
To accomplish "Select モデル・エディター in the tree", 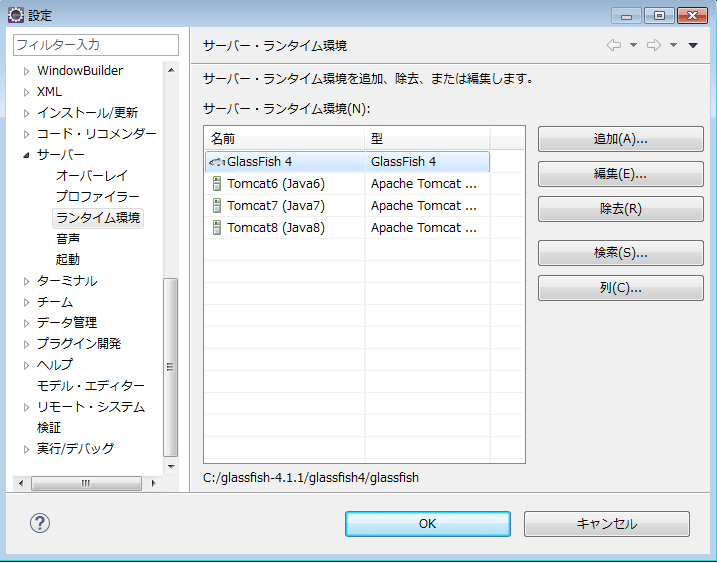I will click(x=91, y=386).
